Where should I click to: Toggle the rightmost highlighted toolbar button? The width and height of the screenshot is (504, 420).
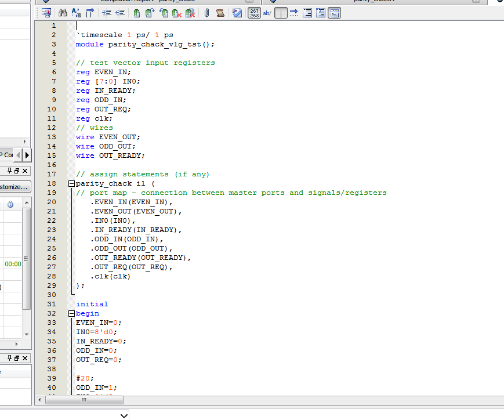coord(334,13)
